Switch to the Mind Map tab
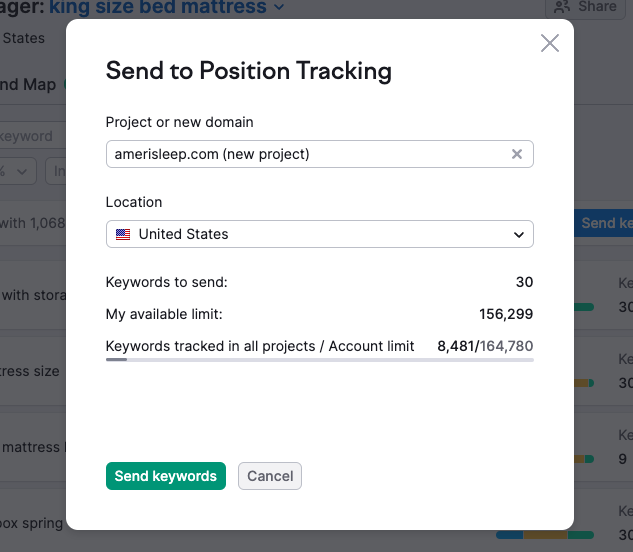 (x=28, y=85)
